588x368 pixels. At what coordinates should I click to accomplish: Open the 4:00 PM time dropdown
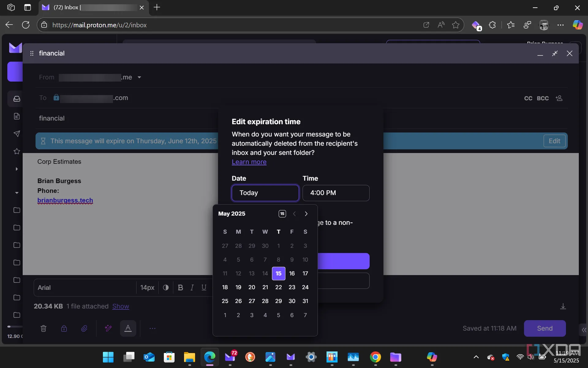tap(336, 193)
